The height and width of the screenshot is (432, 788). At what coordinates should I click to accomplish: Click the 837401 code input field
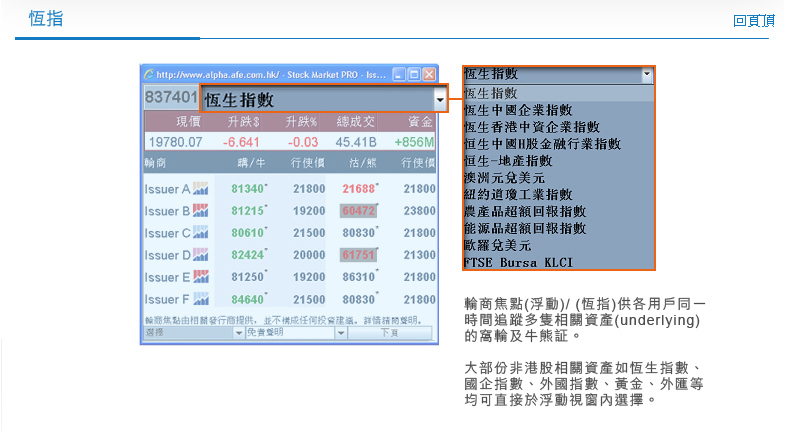[171, 97]
